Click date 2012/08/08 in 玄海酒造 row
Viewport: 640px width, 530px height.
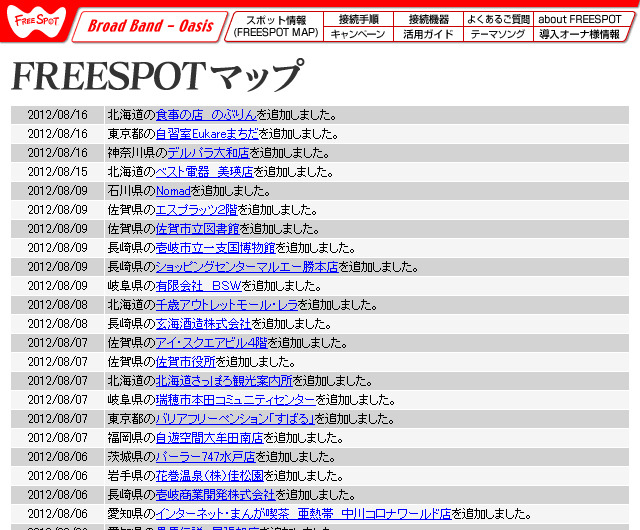coord(58,324)
